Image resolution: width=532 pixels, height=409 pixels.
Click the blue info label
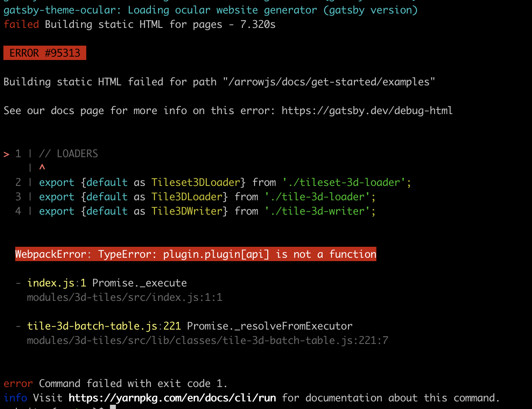click(15, 398)
